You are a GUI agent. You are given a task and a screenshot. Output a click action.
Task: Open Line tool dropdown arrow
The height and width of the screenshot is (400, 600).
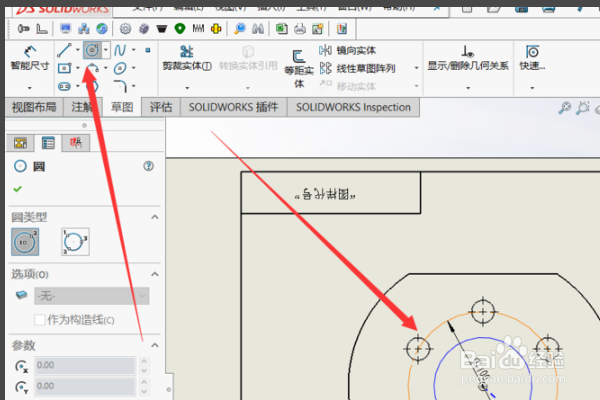coord(78,50)
